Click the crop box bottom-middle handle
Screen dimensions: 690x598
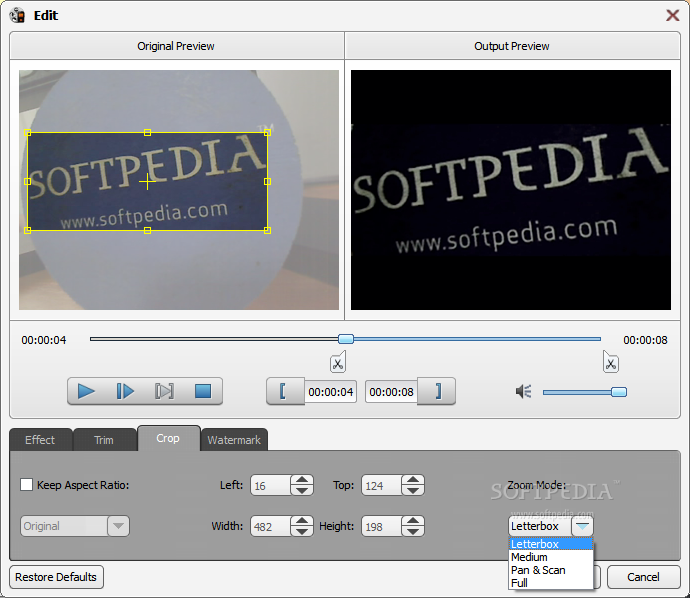tap(147, 230)
